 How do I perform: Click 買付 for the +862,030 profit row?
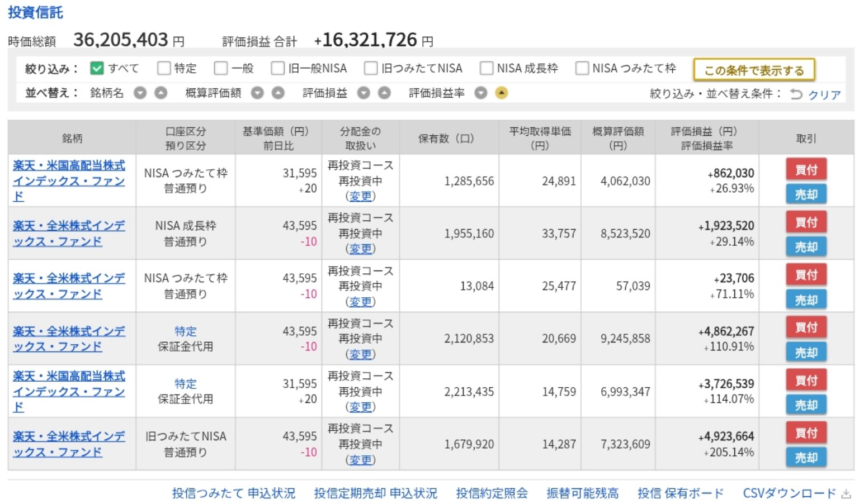(806, 169)
